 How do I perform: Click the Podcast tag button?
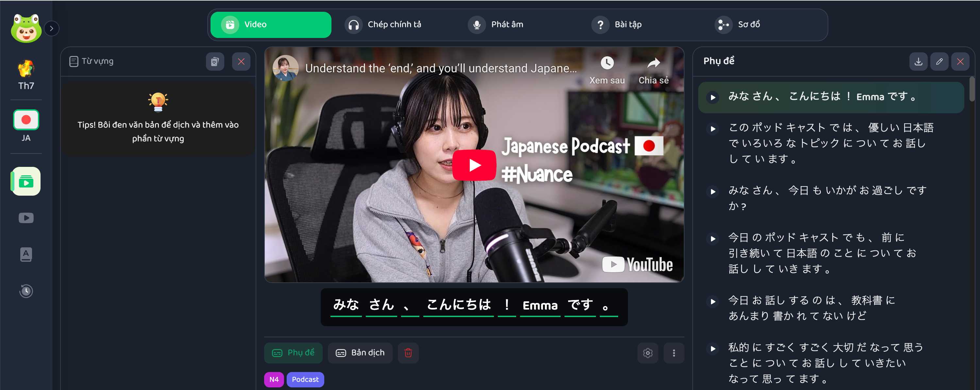pyautogui.click(x=305, y=379)
